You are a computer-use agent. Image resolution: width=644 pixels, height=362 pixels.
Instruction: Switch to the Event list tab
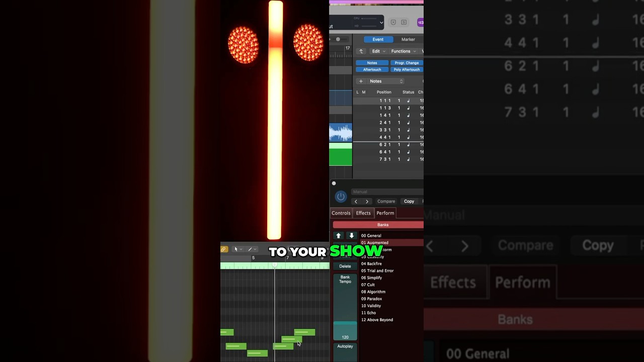tap(378, 39)
